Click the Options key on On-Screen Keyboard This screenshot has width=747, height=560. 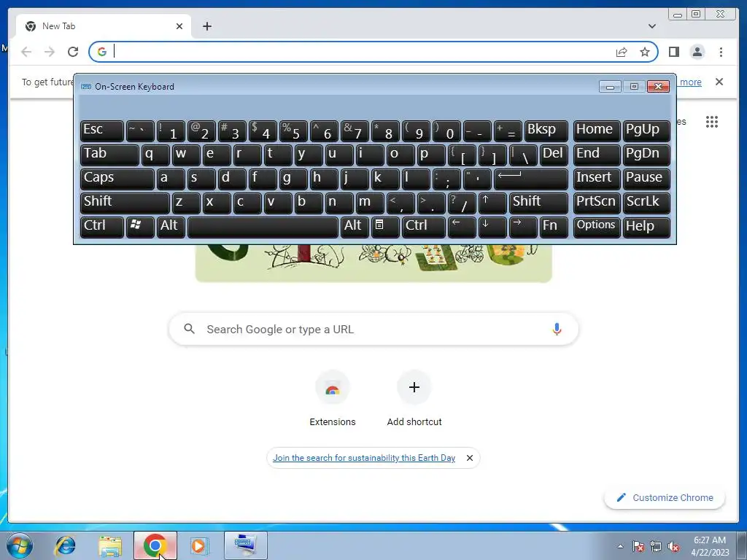point(597,227)
